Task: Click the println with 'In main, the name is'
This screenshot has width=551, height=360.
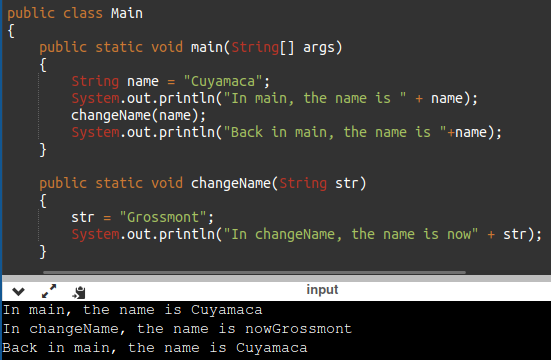Action: point(274,98)
